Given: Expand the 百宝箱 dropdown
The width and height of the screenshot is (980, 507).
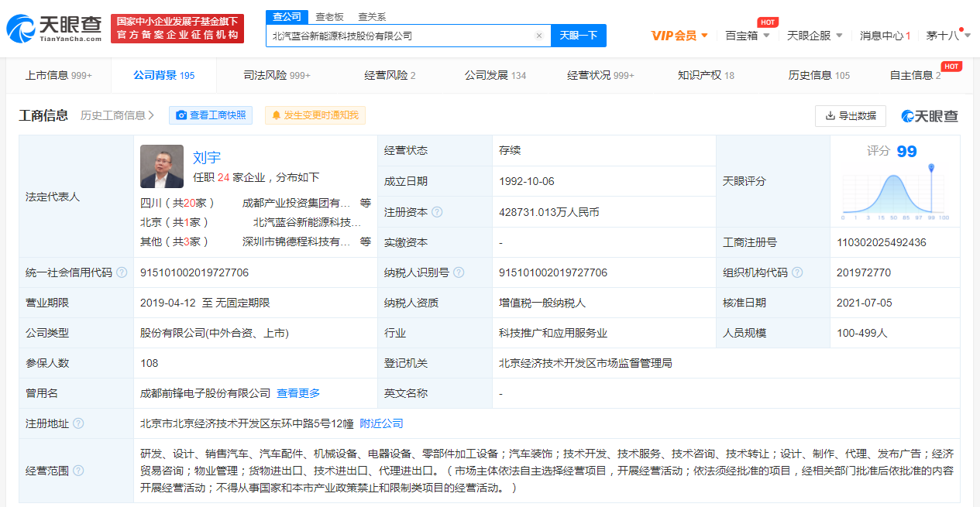Looking at the screenshot, I should (x=747, y=36).
